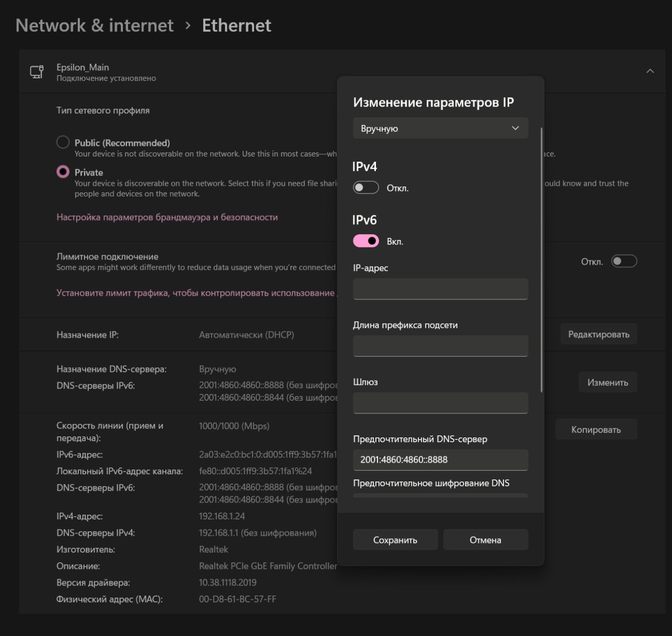The height and width of the screenshot is (636, 672).
Task: Click the dialog's vertical scrollbar
Action: (541, 260)
